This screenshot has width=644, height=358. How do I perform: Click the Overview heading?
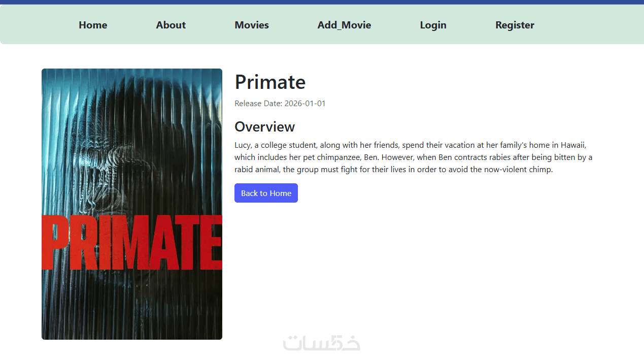[264, 126]
